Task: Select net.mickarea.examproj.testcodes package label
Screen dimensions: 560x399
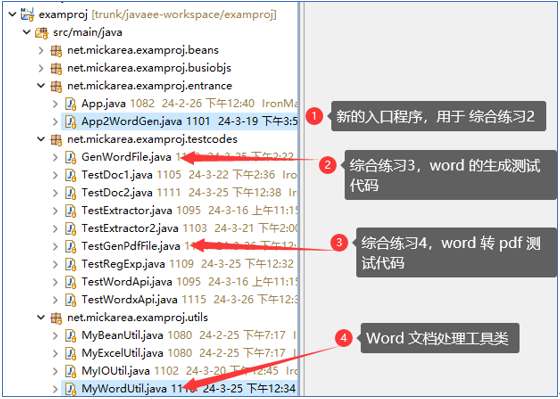Action: tap(152, 140)
